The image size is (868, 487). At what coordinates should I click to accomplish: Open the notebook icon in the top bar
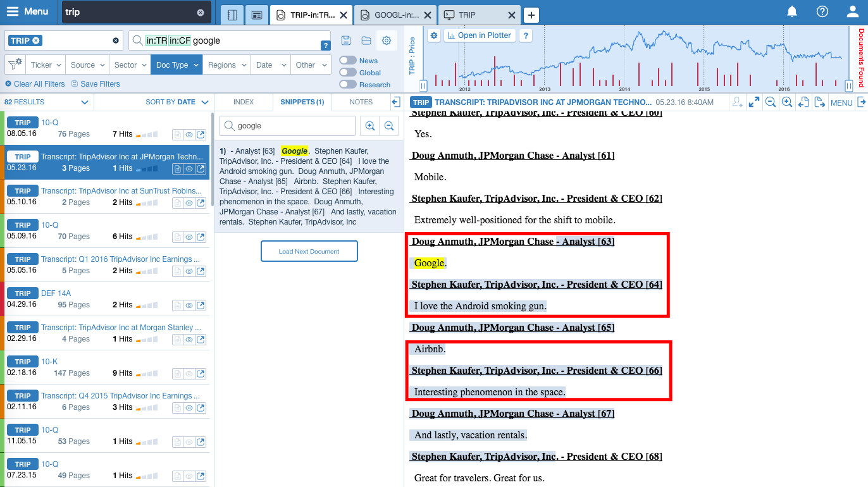pos(232,15)
